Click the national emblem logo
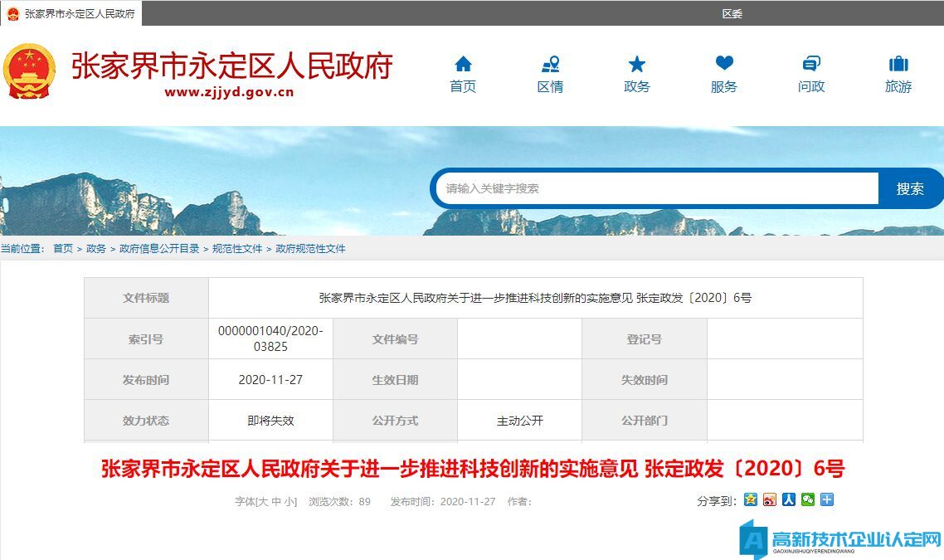 pos(30,72)
